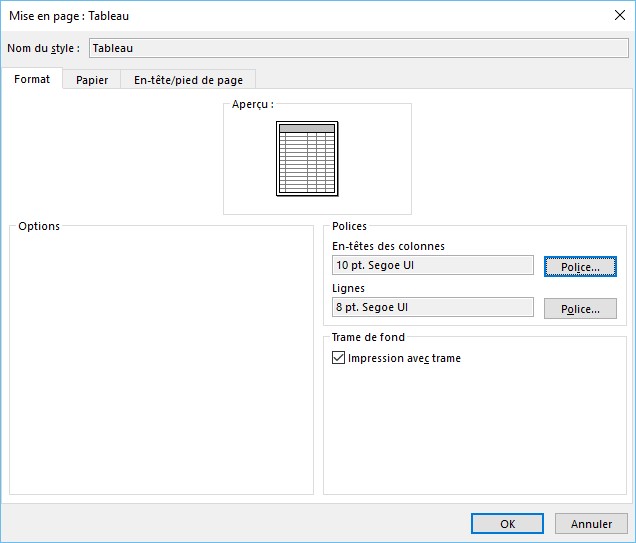Click the 8 pt. Segoe UI font field
Screen dimensions: 636x543
[x=432, y=307]
